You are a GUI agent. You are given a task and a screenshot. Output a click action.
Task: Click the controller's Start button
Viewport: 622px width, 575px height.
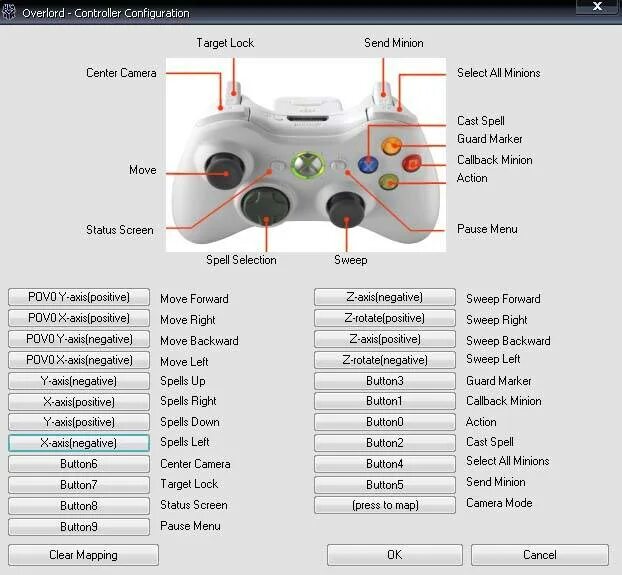(339, 165)
